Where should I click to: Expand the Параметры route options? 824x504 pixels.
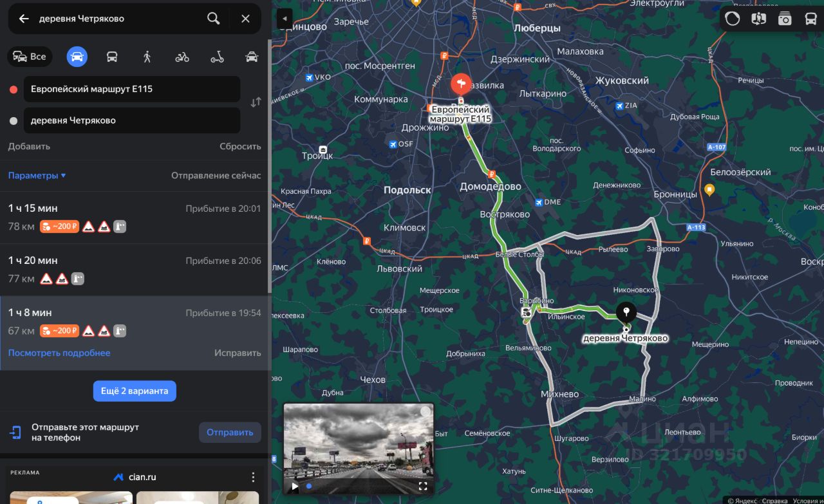click(x=37, y=176)
